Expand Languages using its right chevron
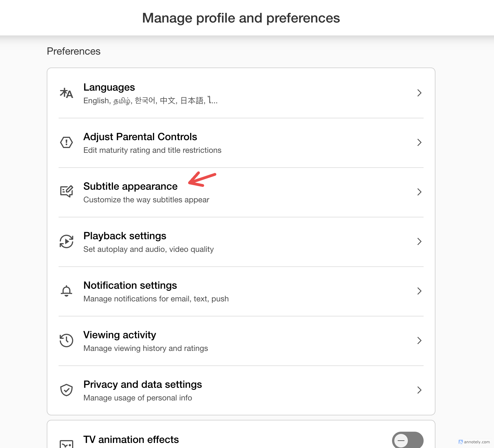This screenshot has width=494, height=448. pos(419,93)
